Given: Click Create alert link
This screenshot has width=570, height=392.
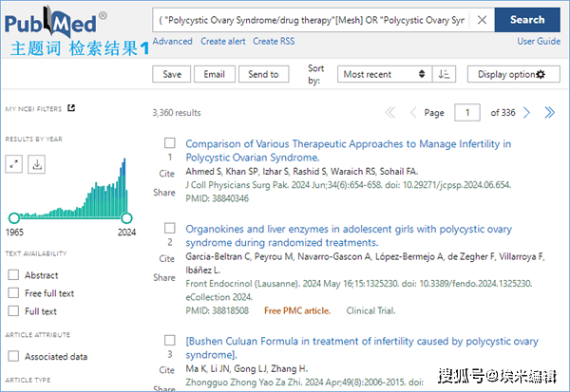Looking at the screenshot, I should [x=223, y=42].
